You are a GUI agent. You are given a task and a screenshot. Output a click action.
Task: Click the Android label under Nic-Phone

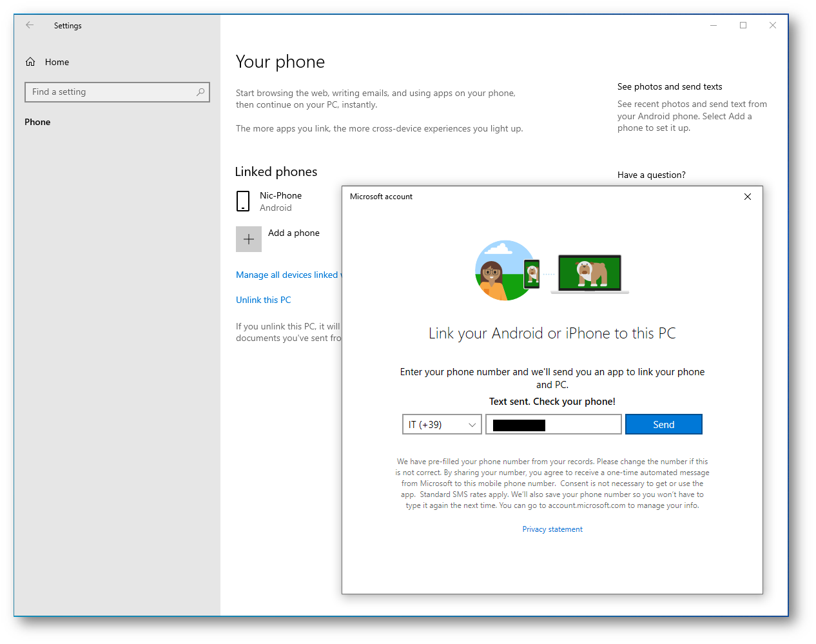[276, 208]
